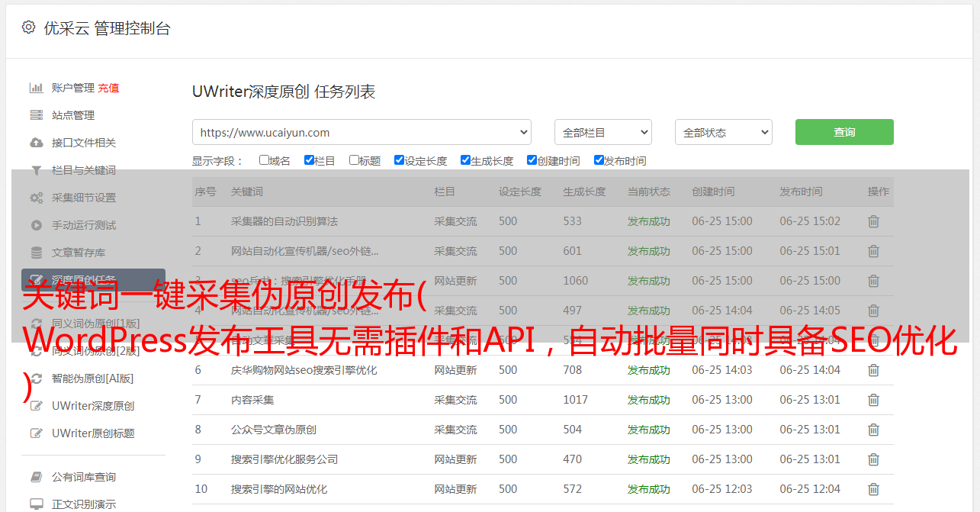The image size is (980, 512).
Task: Click the publish time 06-25 12:04
Action: (810, 489)
